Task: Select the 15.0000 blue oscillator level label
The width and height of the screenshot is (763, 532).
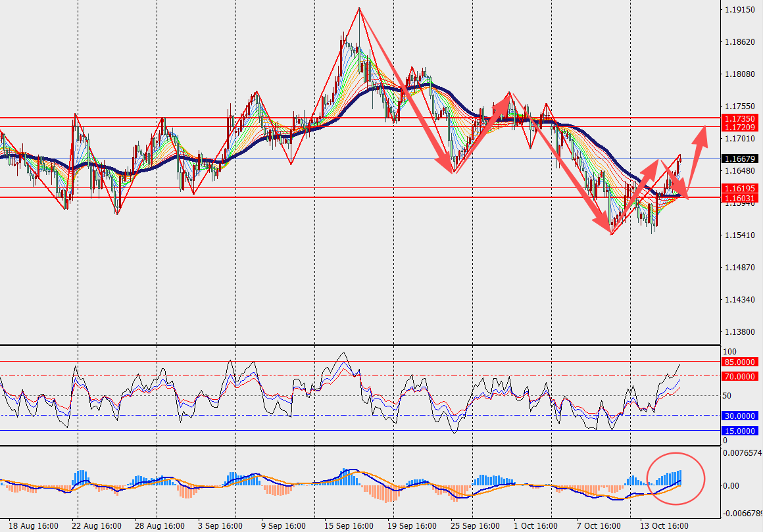Action: pos(739,431)
